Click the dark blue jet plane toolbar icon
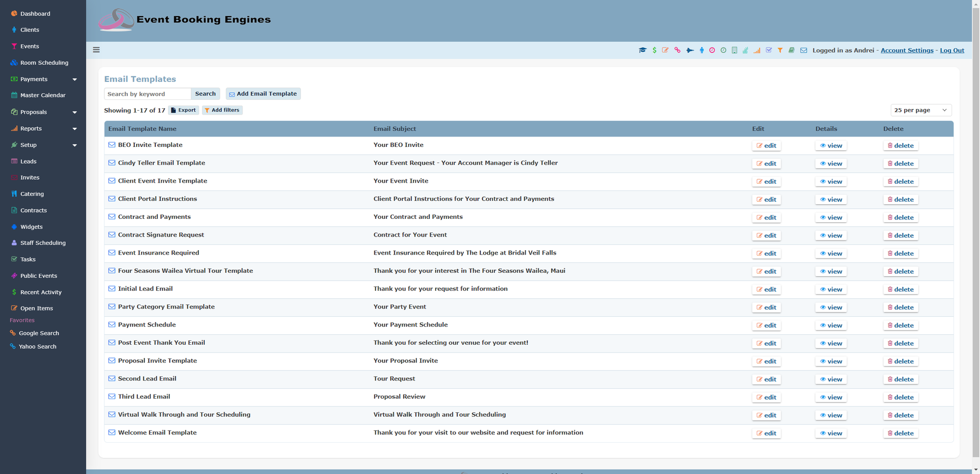The height and width of the screenshot is (474, 980). [x=690, y=50]
